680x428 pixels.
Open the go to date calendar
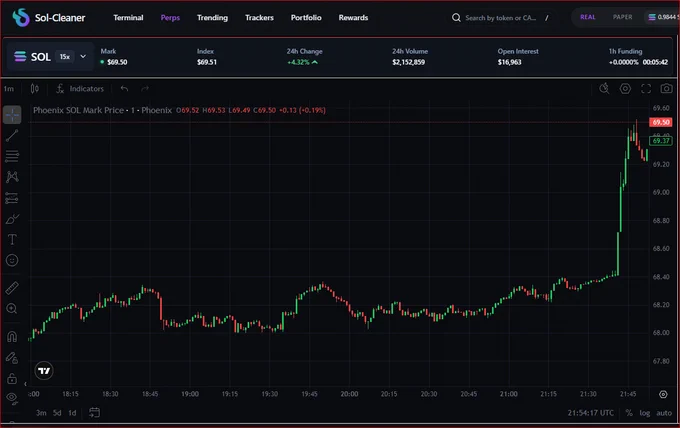[x=94, y=413]
